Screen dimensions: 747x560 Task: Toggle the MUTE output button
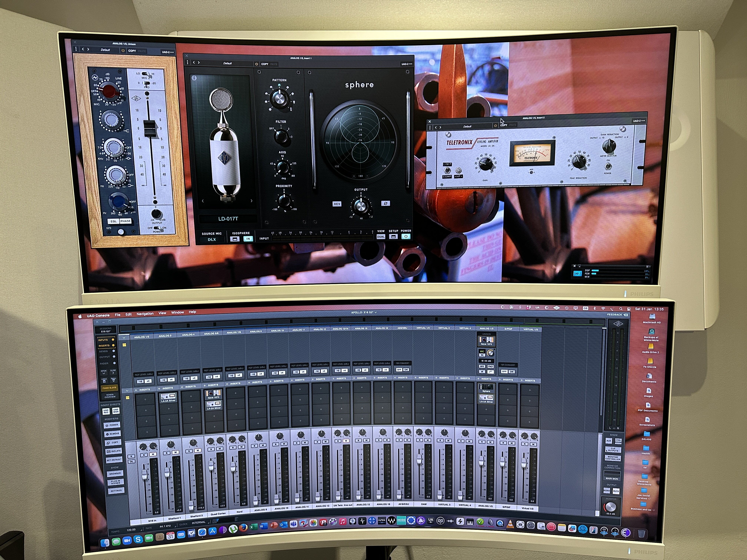tap(616, 491)
